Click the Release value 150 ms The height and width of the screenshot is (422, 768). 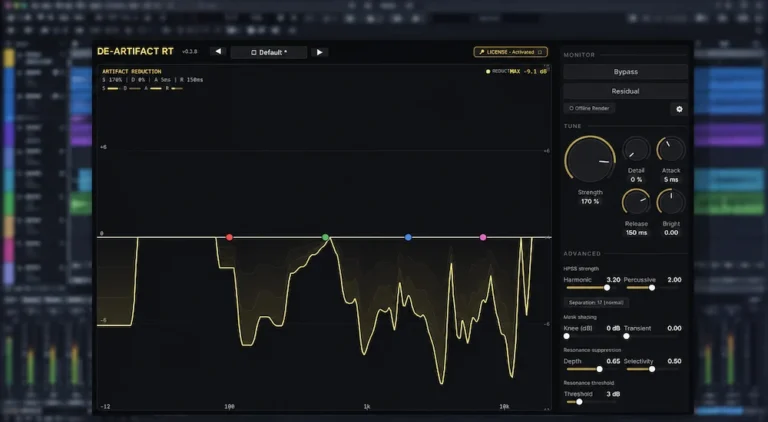coord(636,233)
